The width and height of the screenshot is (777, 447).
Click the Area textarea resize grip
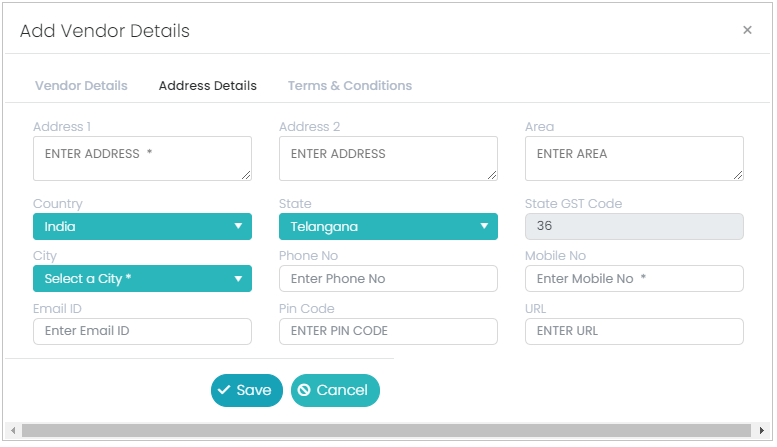pos(738,175)
